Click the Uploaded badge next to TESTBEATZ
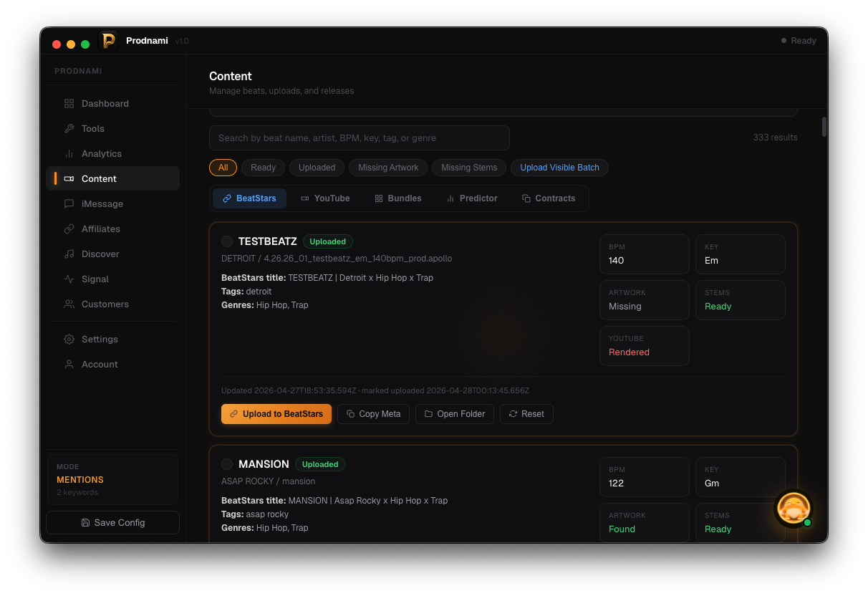Image resolution: width=868 pixels, height=596 pixels. (x=328, y=241)
